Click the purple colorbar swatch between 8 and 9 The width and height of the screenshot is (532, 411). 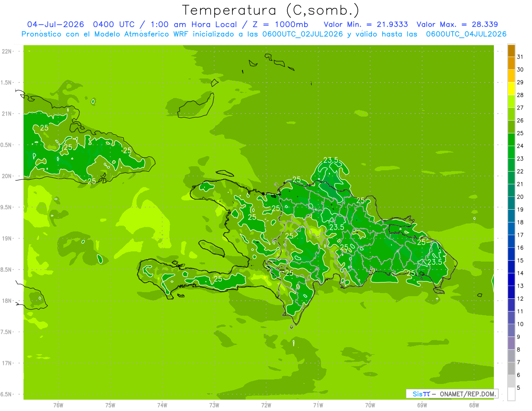[x=511, y=344]
